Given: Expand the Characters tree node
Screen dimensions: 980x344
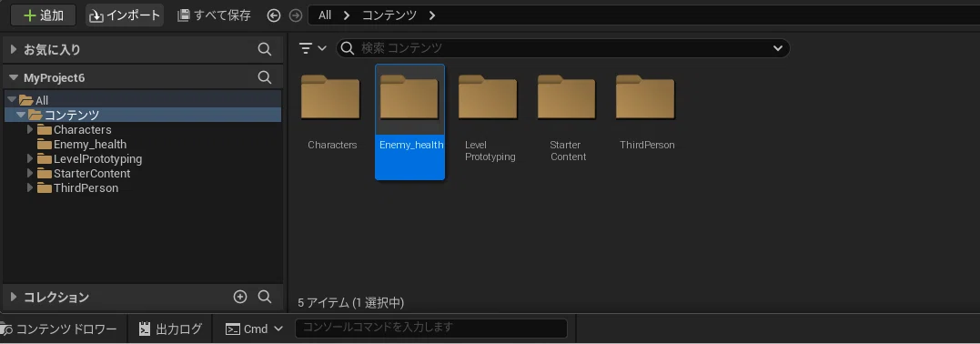Looking at the screenshot, I should pyautogui.click(x=30, y=129).
